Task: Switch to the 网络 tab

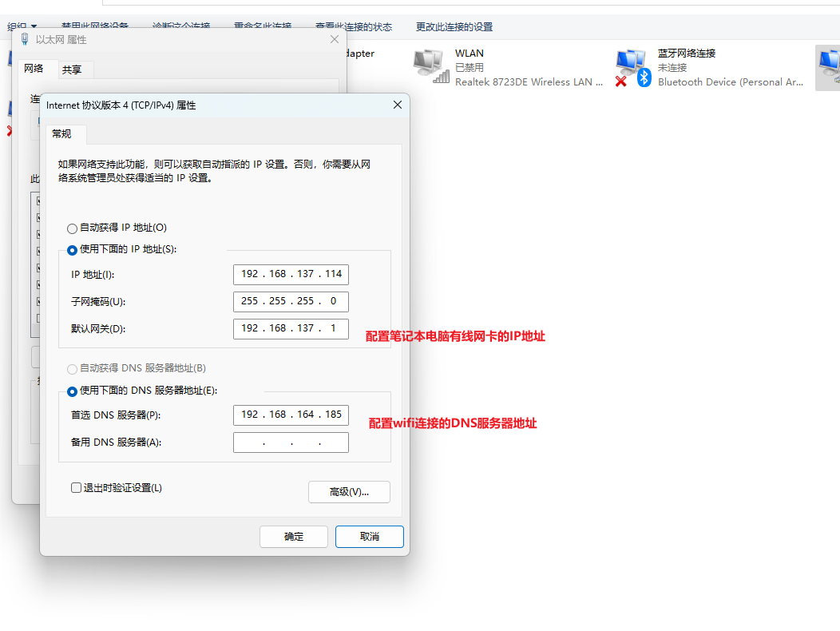Action: pyautogui.click(x=34, y=69)
